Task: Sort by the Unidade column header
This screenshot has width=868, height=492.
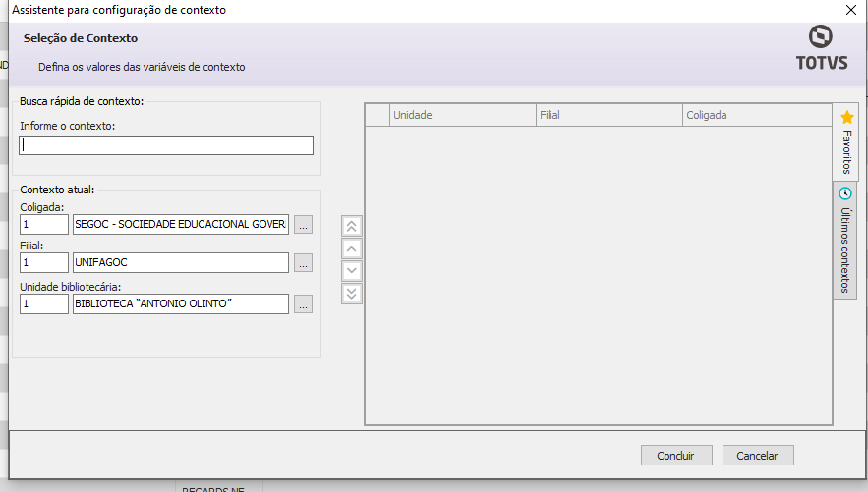Action: click(462, 115)
